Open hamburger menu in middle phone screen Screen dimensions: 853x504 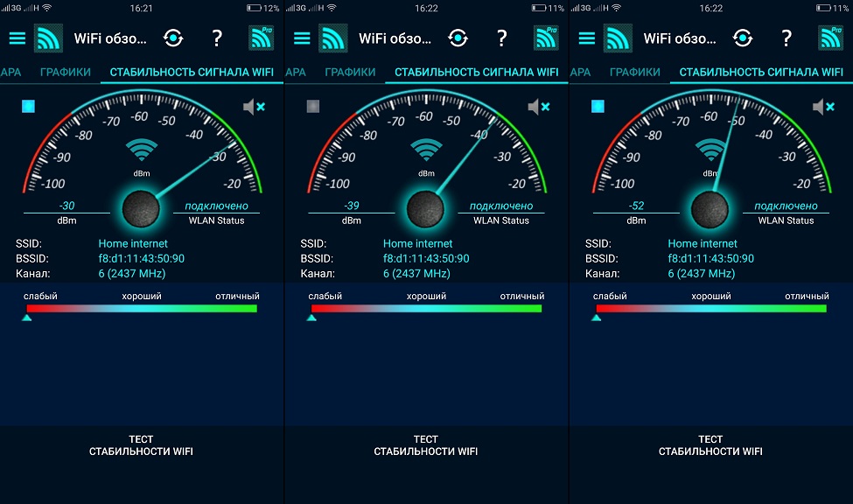click(x=302, y=38)
